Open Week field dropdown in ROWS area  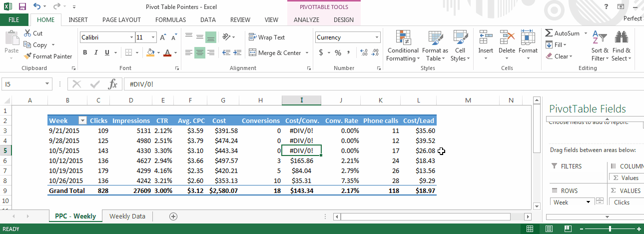click(x=589, y=202)
